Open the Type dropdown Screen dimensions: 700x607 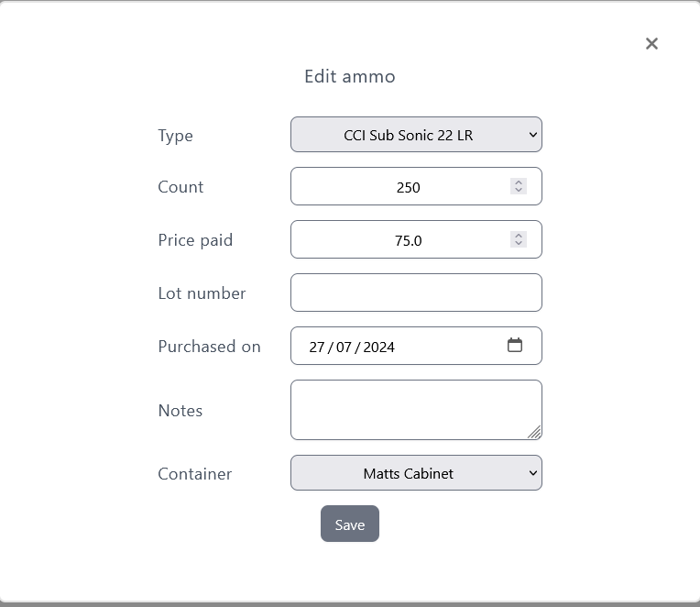416,135
